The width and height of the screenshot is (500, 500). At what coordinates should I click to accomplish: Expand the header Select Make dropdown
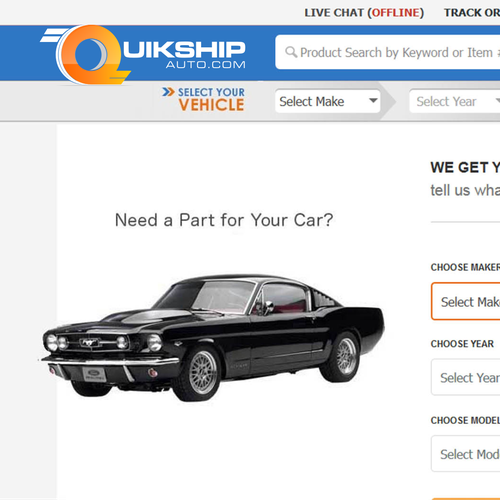(328, 101)
